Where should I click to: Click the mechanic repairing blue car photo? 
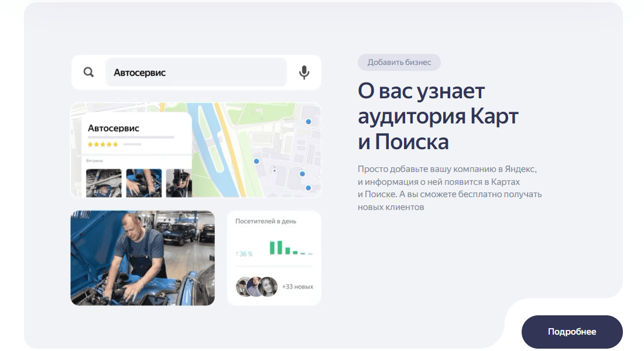[x=142, y=258]
